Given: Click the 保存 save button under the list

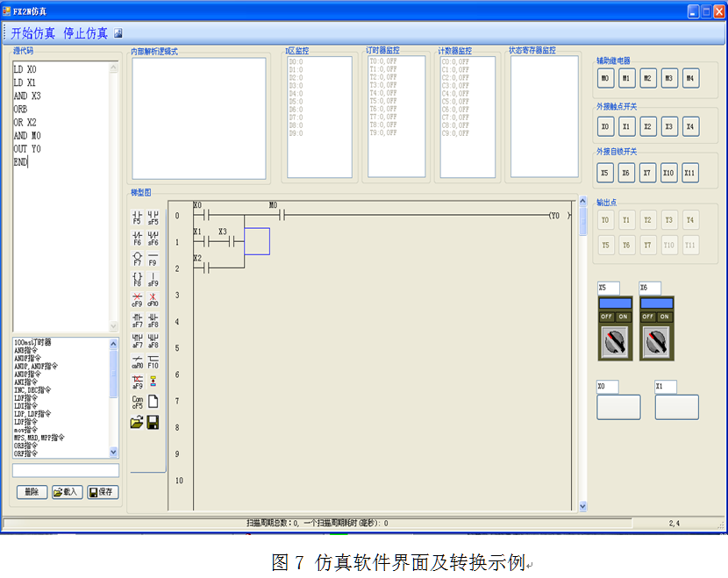Looking at the screenshot, I should click(103, 492).
